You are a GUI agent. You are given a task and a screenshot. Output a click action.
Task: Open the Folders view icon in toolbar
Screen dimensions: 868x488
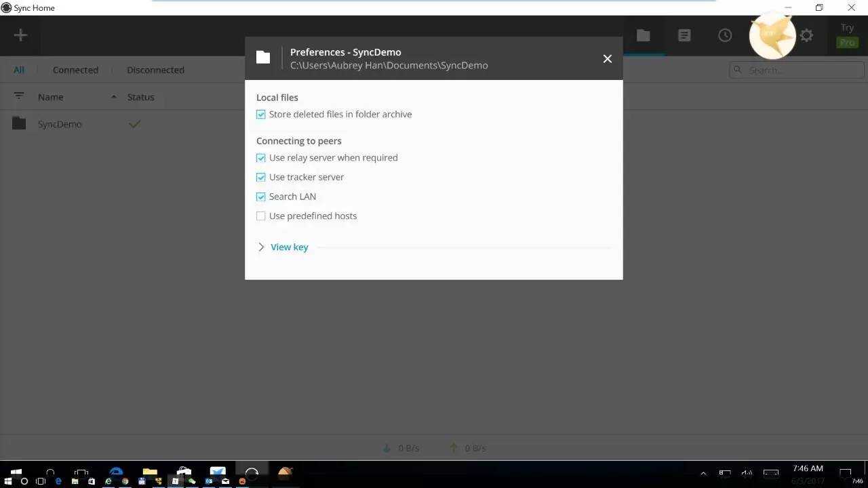[644, 35]
